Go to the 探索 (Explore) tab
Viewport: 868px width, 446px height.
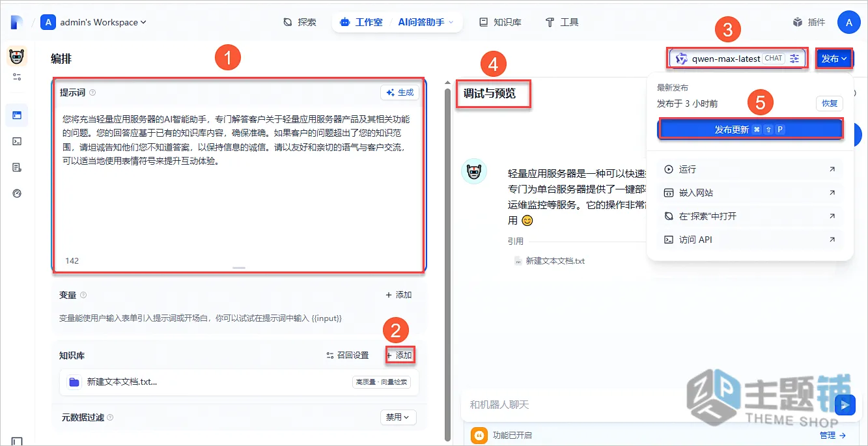(300, 22)
